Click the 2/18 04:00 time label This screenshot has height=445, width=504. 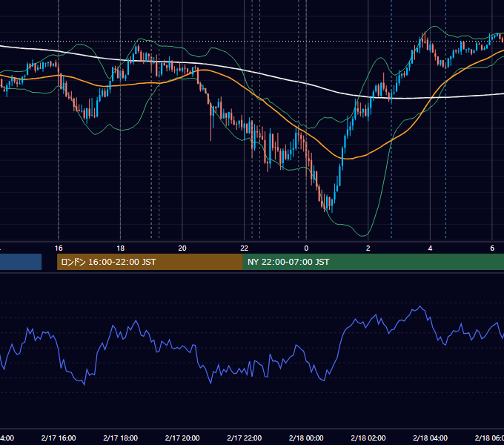(x=430, y=438)
